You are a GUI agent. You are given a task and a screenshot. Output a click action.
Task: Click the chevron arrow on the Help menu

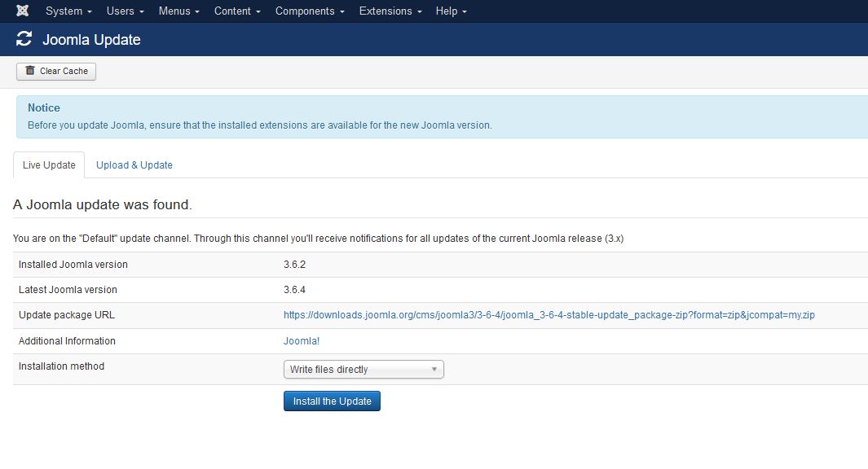[x=463, y=11]
